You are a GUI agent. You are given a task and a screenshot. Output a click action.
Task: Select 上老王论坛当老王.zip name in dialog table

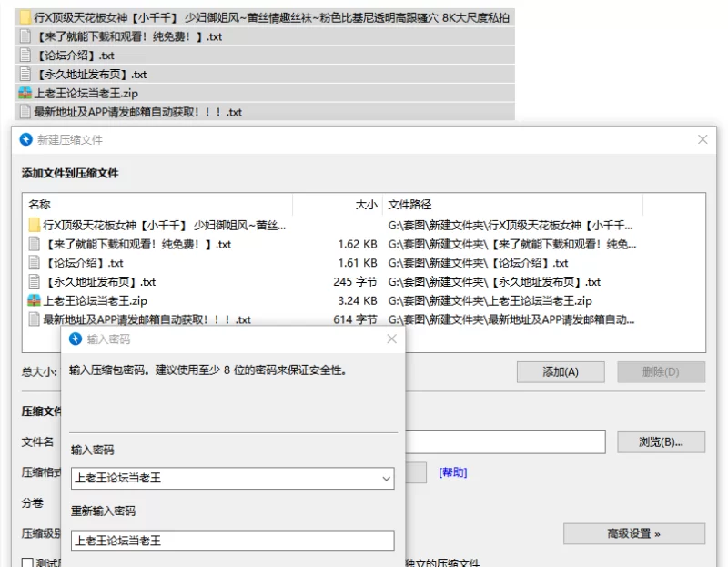click(x=96, y=301)
